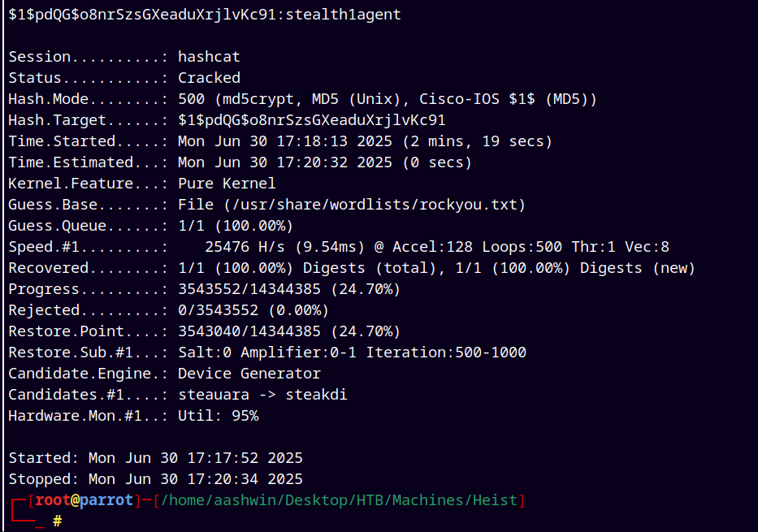Viewport: 758px width, 532px height.
Task: Click the Hash.Mode value 500
Action: coord(192,99)
